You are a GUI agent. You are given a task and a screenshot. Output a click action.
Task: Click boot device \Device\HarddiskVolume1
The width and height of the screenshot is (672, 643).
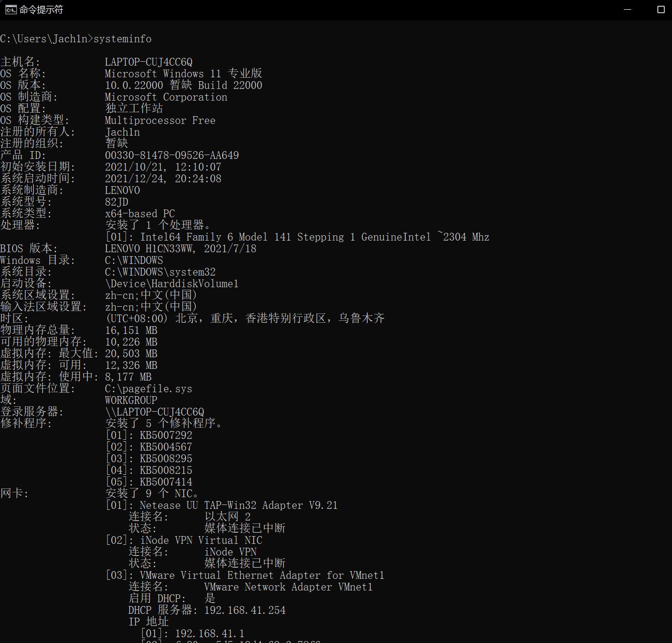coord(172,284)
